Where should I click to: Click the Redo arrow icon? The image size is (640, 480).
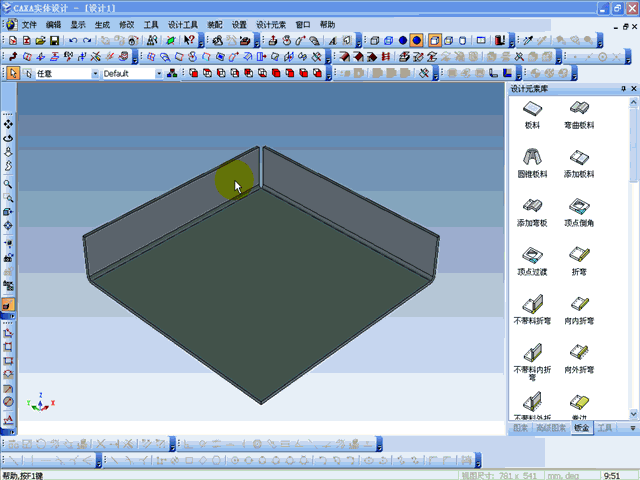coord(87,40)
